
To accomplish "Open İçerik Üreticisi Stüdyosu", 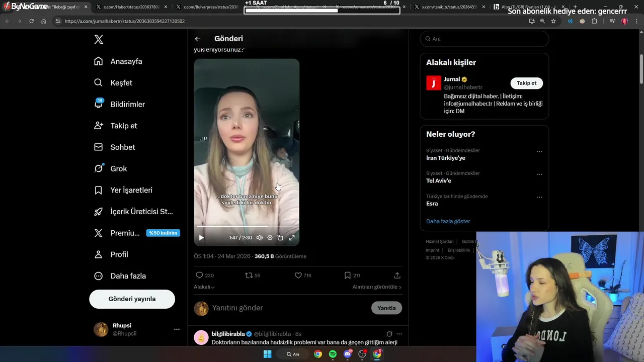I will [133, 212].
